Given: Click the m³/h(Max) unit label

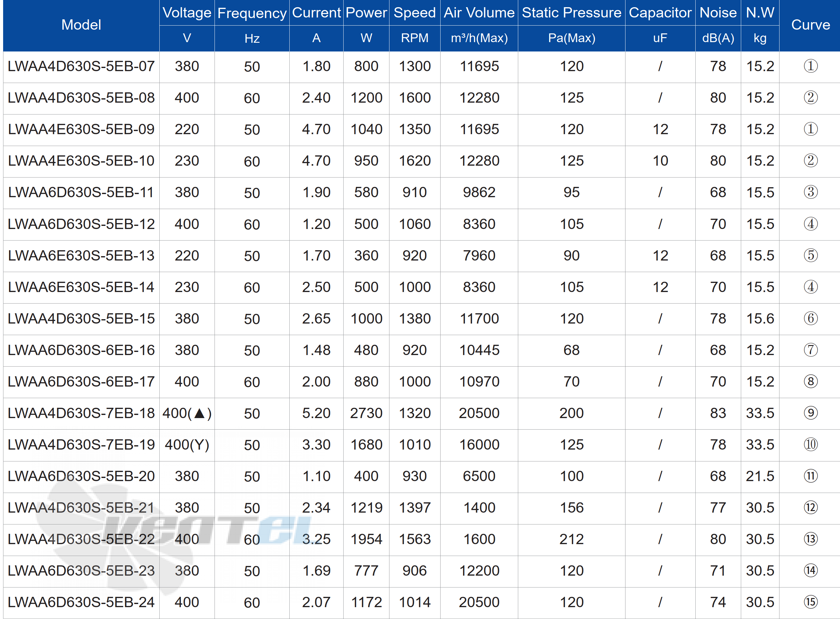Looking at the screenshot, I should 479,38.
